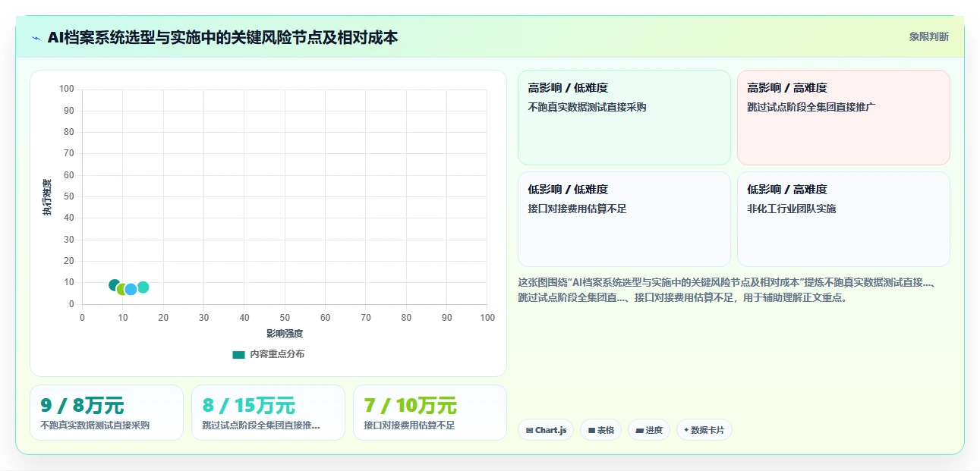Click the y-axis tick label 100

pyautogui.click(x=67, y=89)
